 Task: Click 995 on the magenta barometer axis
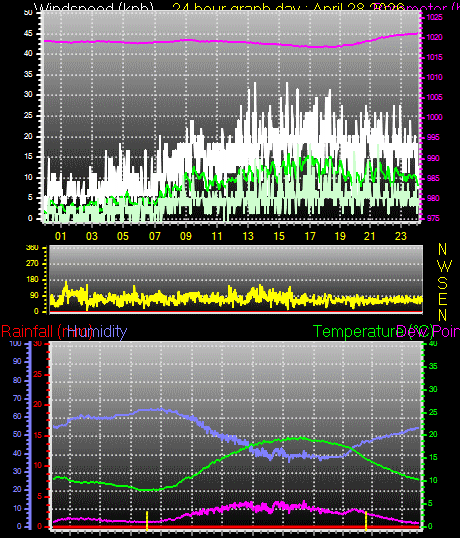point(433,137)
